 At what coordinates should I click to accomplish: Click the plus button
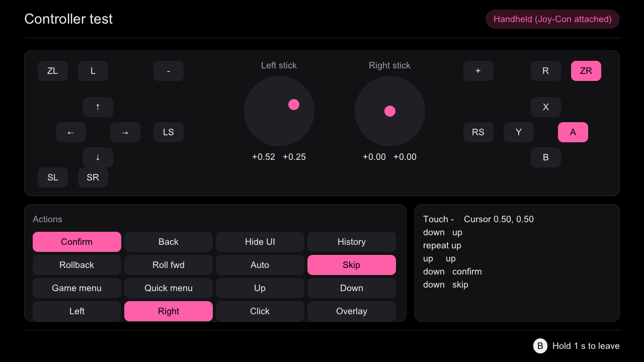[x=478, y=71]
